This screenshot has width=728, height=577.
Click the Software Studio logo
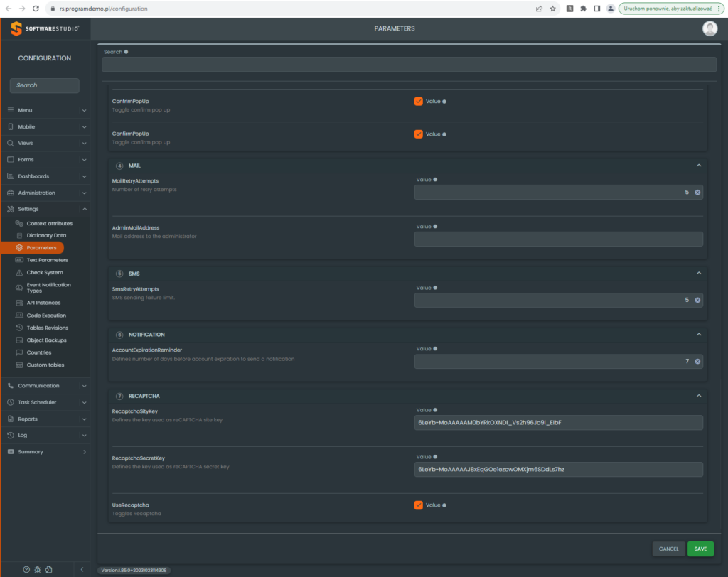(x=45, y=28)
